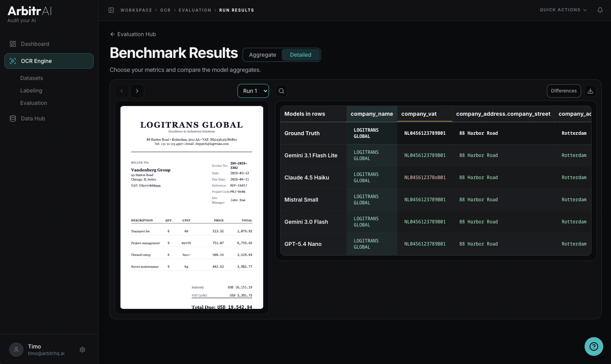
Task: Click the sidebar collapse icon
Action: [111, 10]
